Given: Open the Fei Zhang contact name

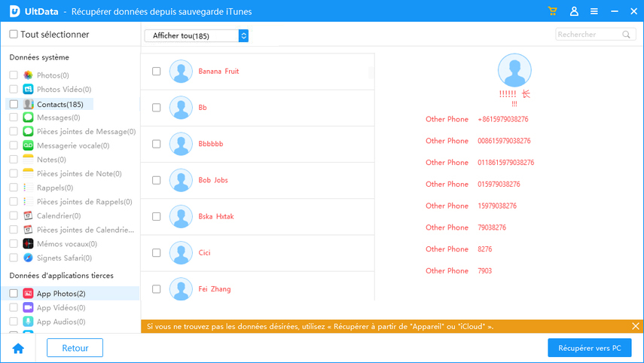Looking at the screenshot, I should coord(215,289).
